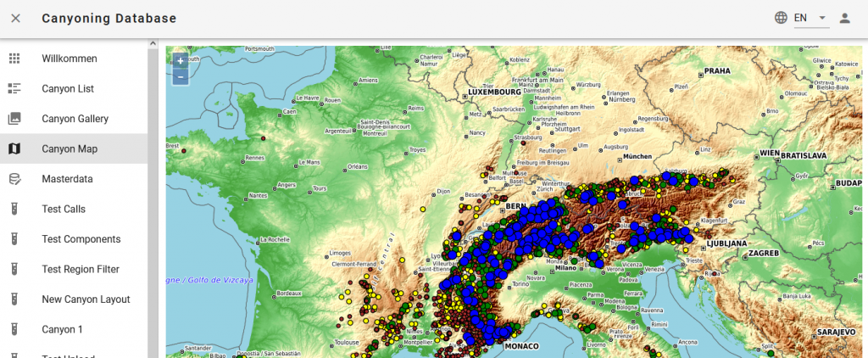Go to Canyon 1 entry

[63, 329]
